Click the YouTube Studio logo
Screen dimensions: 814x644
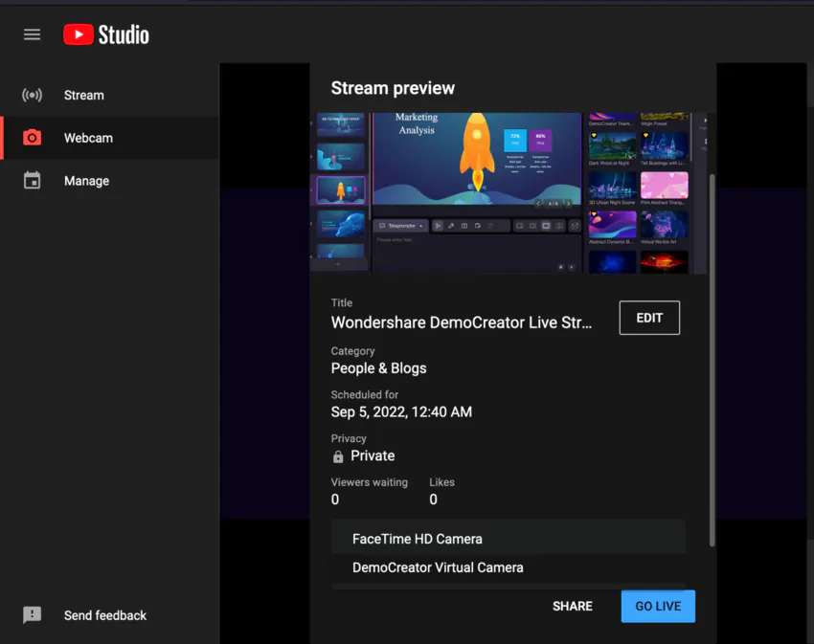pos(106,34)
